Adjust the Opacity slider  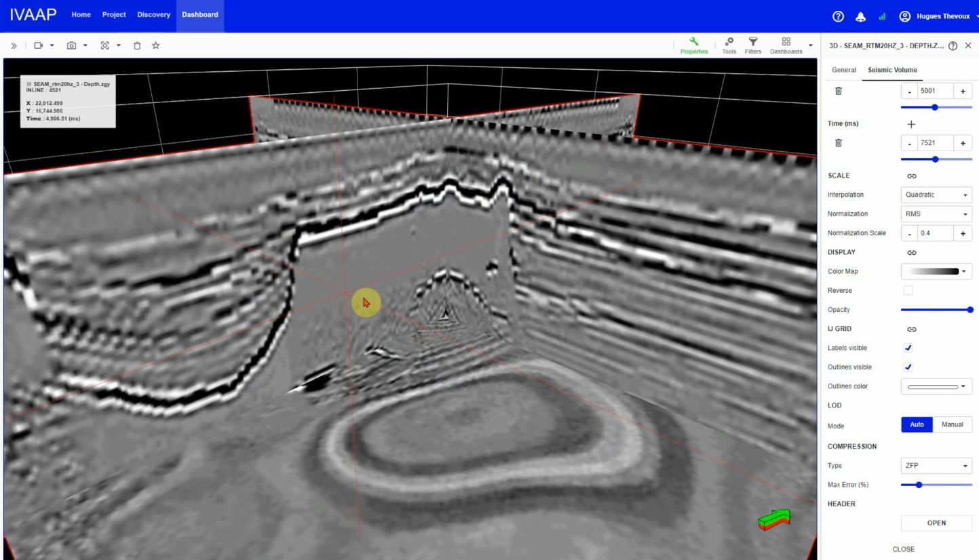tap(936, 310)
